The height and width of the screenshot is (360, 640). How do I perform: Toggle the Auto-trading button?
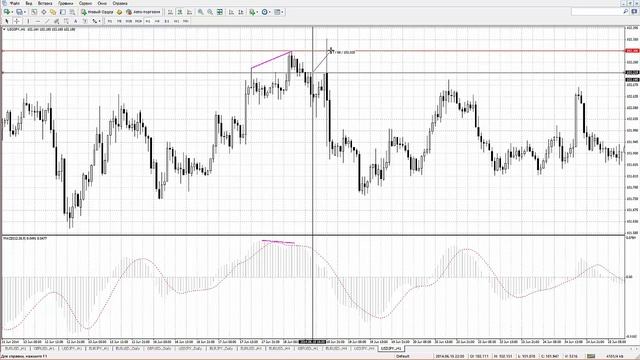pos(144,12)
